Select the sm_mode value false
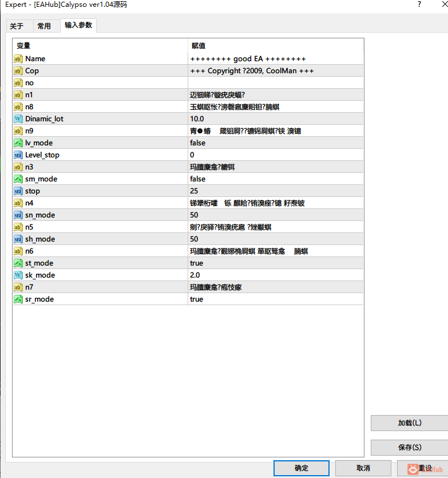The image size is (448, 478). [198, 179]
